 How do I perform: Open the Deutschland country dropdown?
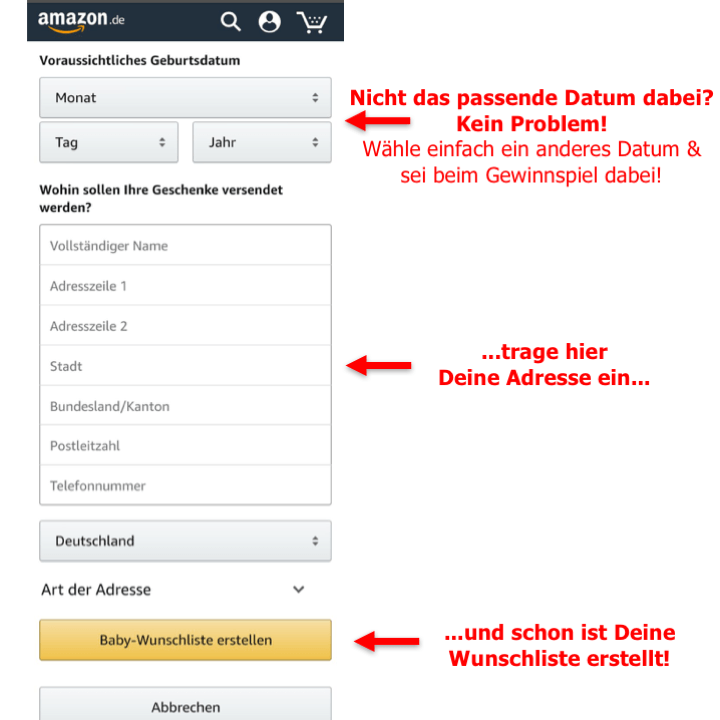point(186,541)
